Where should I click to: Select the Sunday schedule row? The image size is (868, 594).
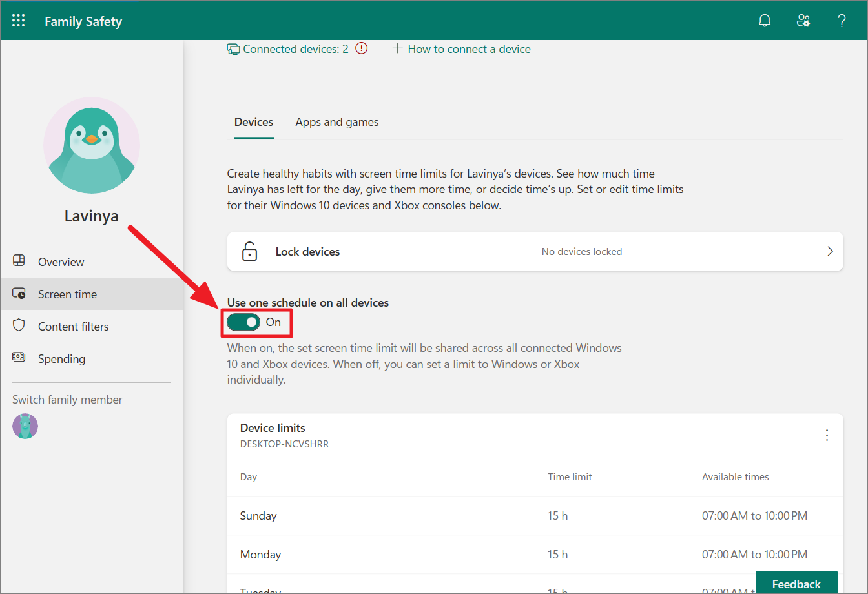tap(535, 516)
